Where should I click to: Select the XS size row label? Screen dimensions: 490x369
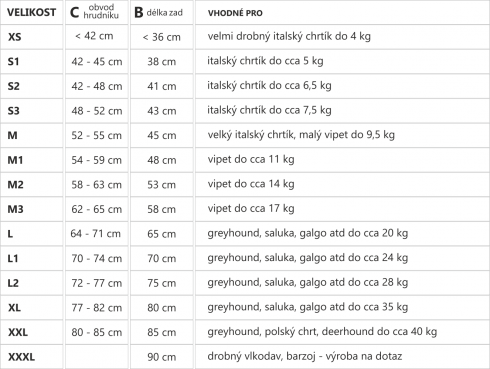point(15,37)
